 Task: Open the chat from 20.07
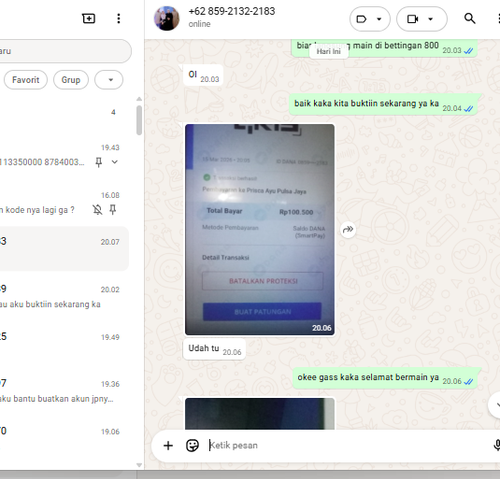coord(64,248)
